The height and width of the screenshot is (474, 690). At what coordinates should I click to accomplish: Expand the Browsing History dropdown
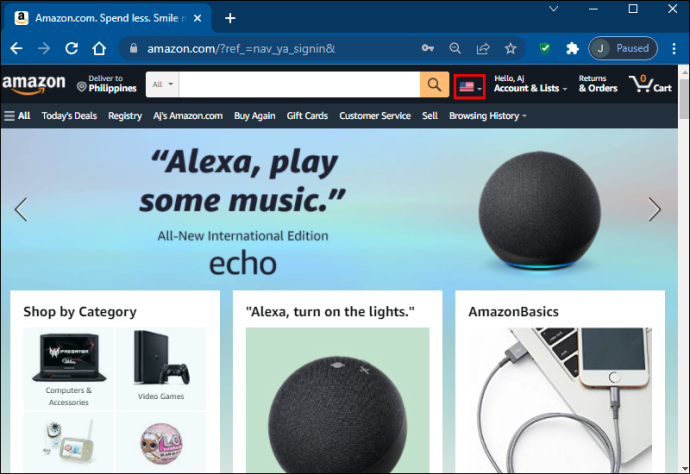click(488, 116)
